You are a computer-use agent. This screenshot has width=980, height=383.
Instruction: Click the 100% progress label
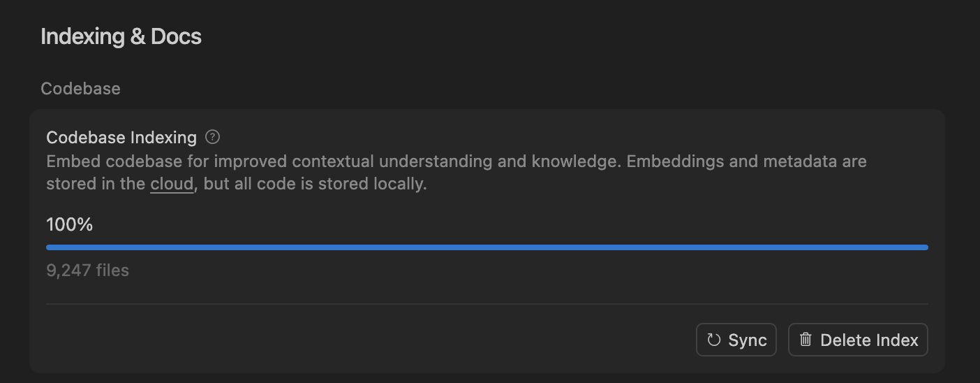coord(69,224)
